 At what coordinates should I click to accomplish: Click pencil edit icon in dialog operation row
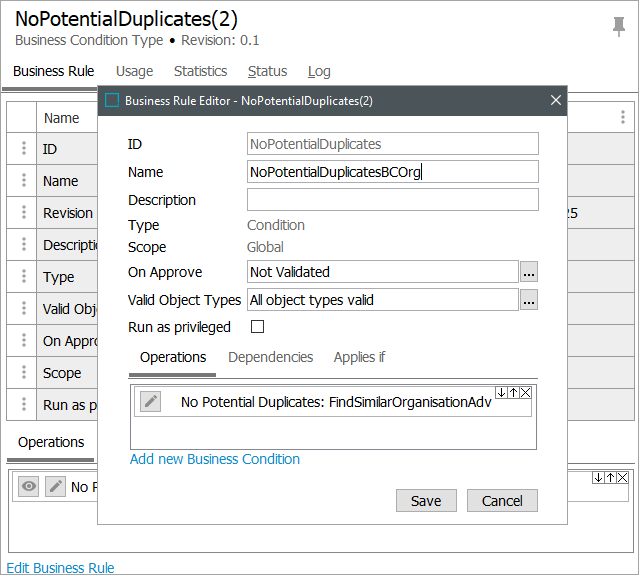[150, 401]
